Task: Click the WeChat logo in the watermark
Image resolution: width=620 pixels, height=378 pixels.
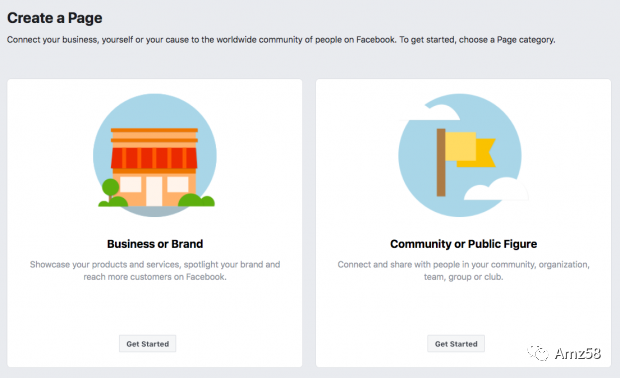Action: (x=538, y=353)
